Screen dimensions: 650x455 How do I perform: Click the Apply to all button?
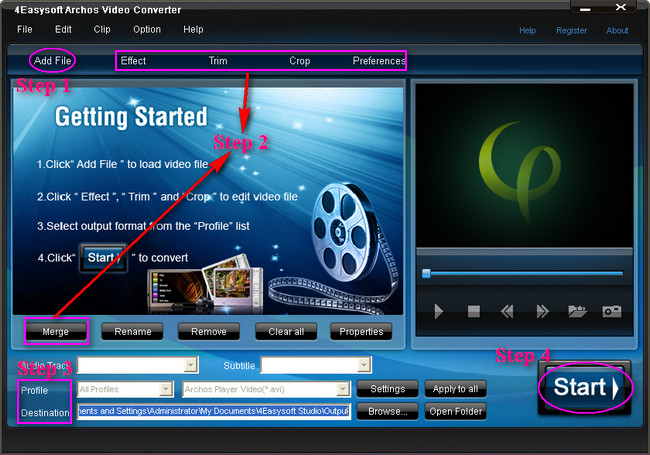pyautogui.click(x=456, y=389)
